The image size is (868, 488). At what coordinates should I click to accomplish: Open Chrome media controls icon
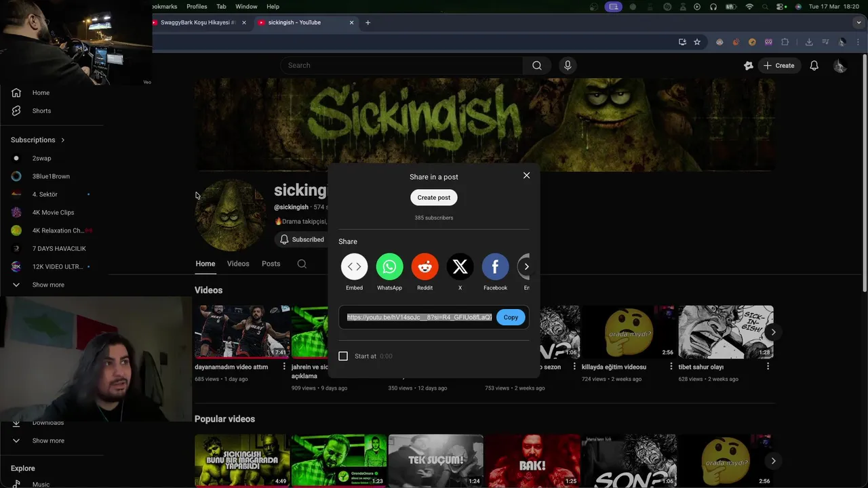pyautogui.click(x=825, y=42)
